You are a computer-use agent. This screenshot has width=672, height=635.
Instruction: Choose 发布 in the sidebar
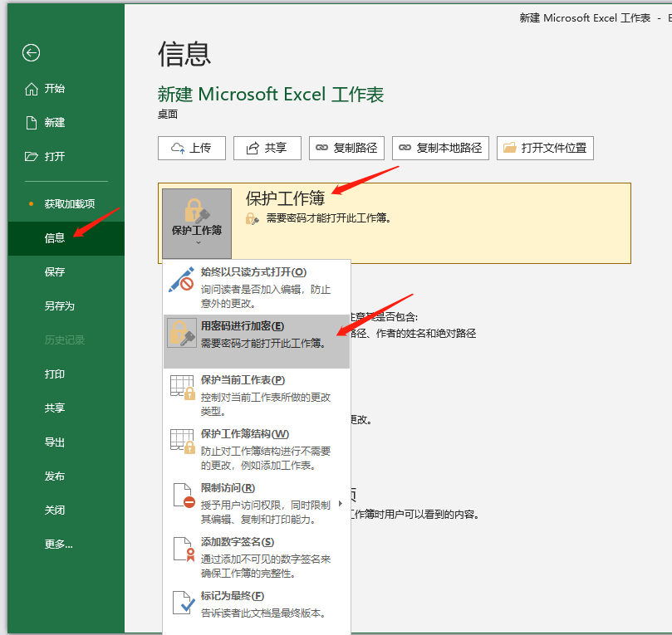pos(66,476)
